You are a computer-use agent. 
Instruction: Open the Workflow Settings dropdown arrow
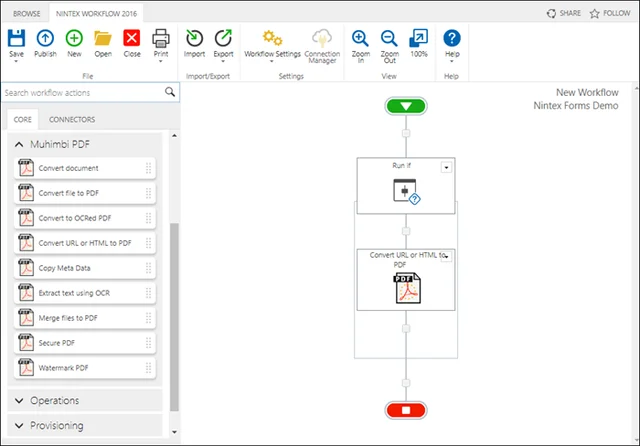(271, 61)
